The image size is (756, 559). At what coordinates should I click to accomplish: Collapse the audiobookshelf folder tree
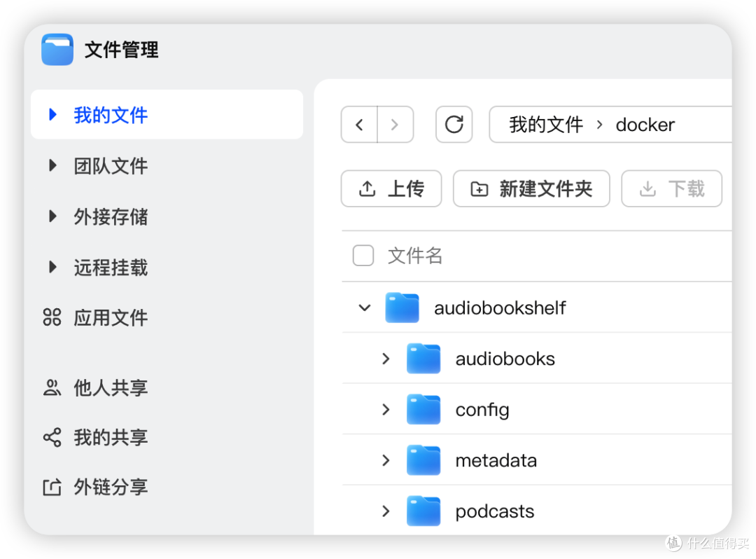[x=364, y=308]
